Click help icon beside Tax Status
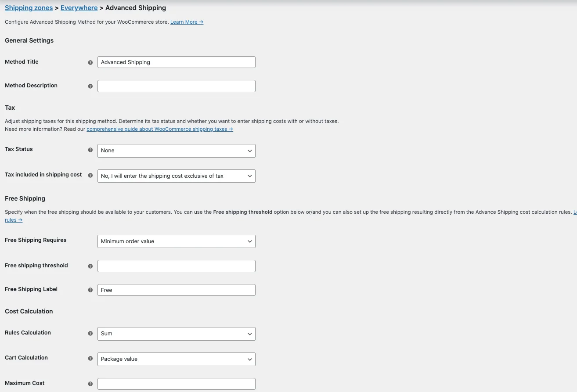The width and height of the screenshot is (577, 392). tap(90, 150)
